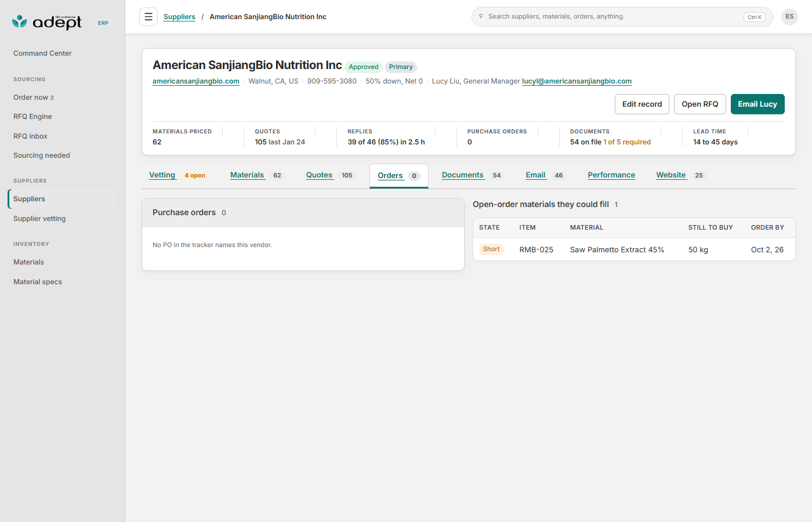Open Material specs in sidebar
Screen dimensions: 812x522
(63, 282)
